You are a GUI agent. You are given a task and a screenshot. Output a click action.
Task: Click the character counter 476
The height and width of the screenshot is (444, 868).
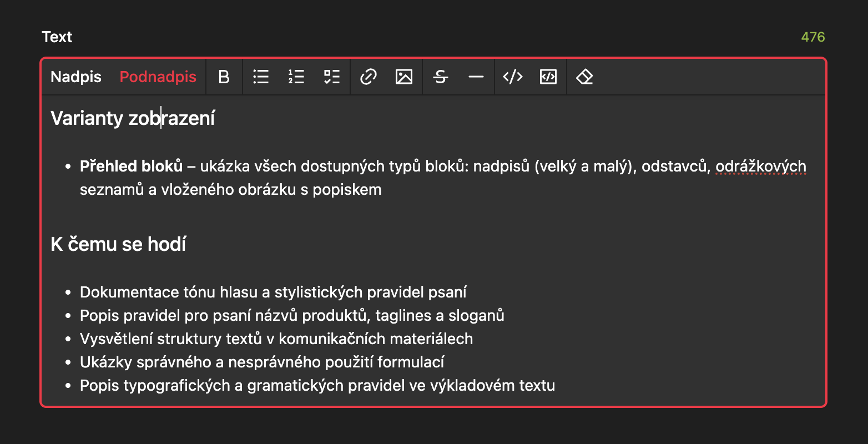(813, 37)
